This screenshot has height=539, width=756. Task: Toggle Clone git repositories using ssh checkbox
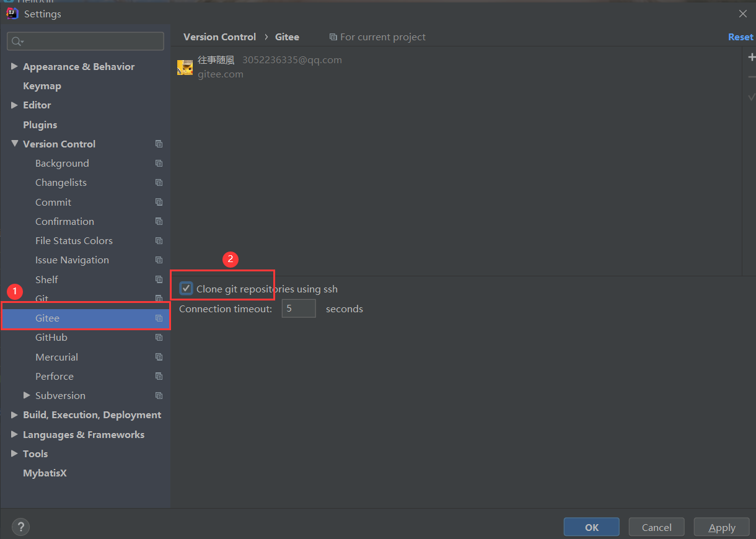coord(186,289)
